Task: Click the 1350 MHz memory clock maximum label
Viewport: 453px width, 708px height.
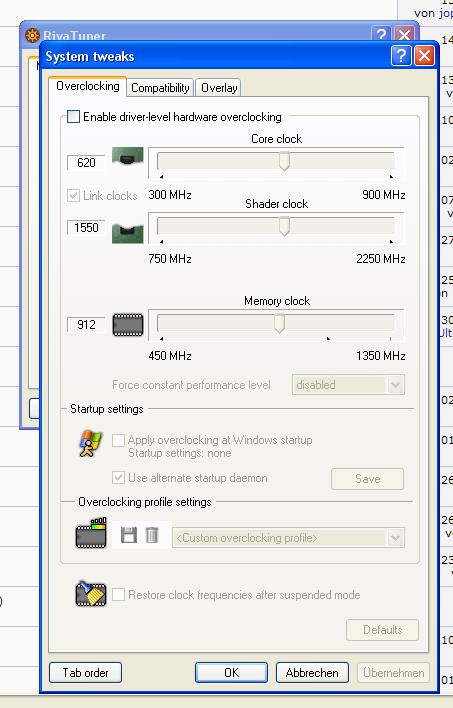Action: 381,356
